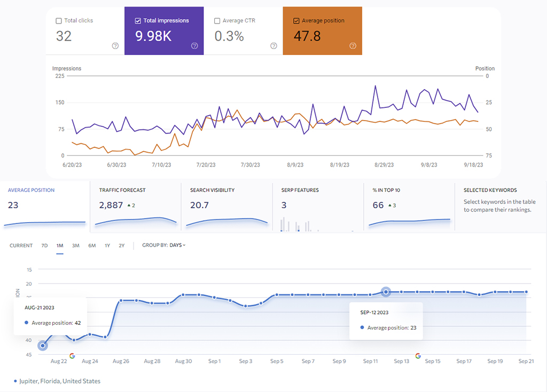Click the Aug 21 data point marker
The image size is (547, 392).
(x=42, y=346)
